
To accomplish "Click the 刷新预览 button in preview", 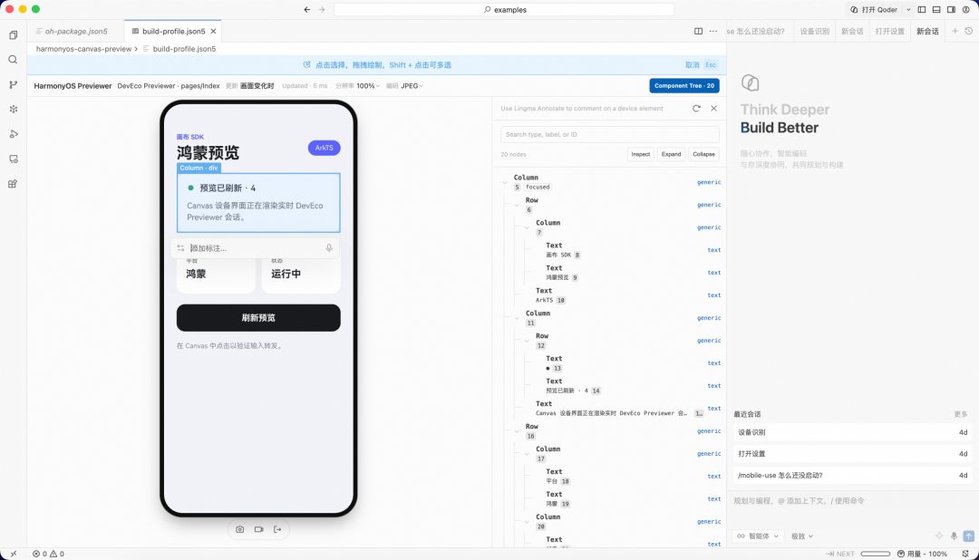I will pyautogui.click(x=258, y=318).
